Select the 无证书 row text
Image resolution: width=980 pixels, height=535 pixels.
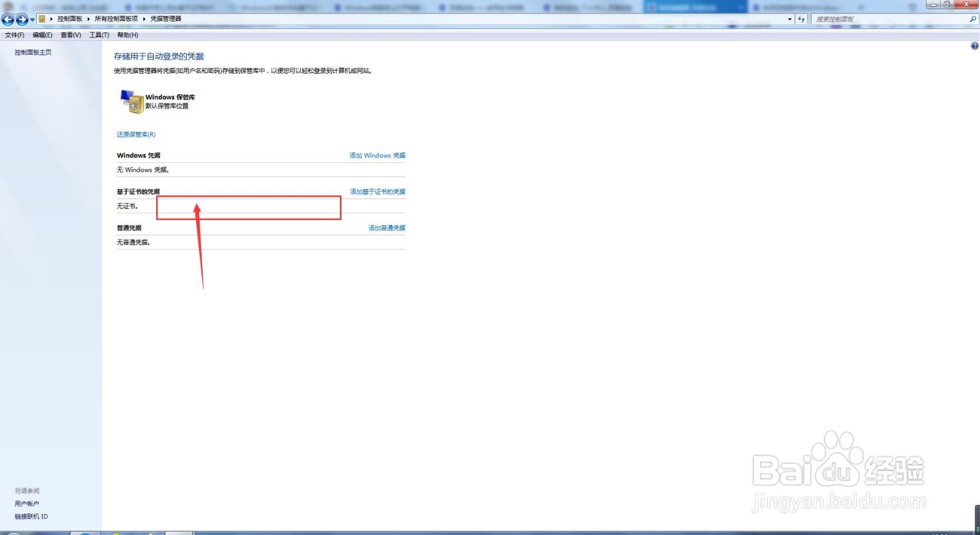(127, 206)
